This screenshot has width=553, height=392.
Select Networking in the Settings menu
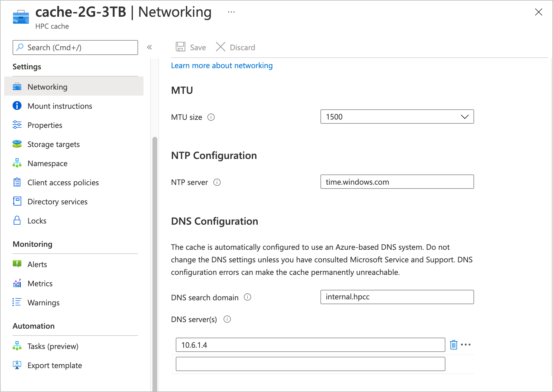coord(47,87)
